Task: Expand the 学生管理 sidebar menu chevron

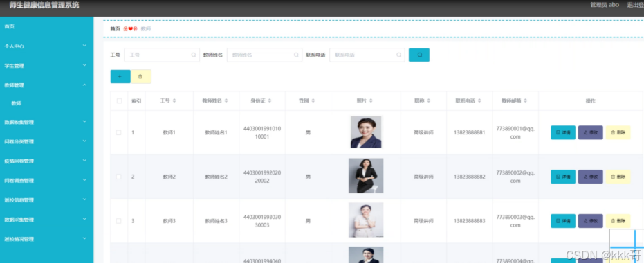Action: [84, 65]
